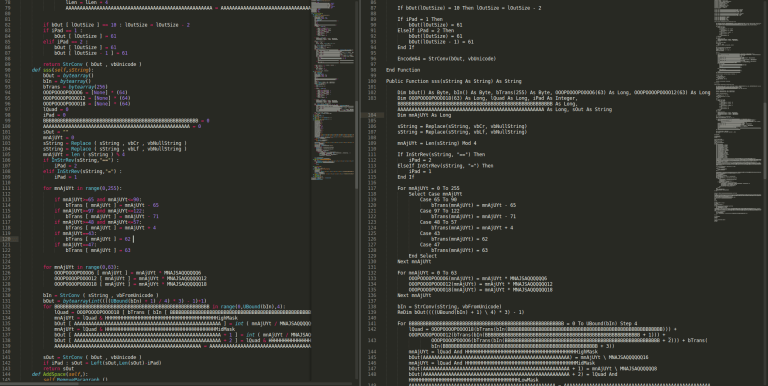Viewport: 768px width, 386px height.
Task: Click 'bTrans(mnAjUYt) = mnAjUYt + 4' in right pane
Action: (473, 228)
